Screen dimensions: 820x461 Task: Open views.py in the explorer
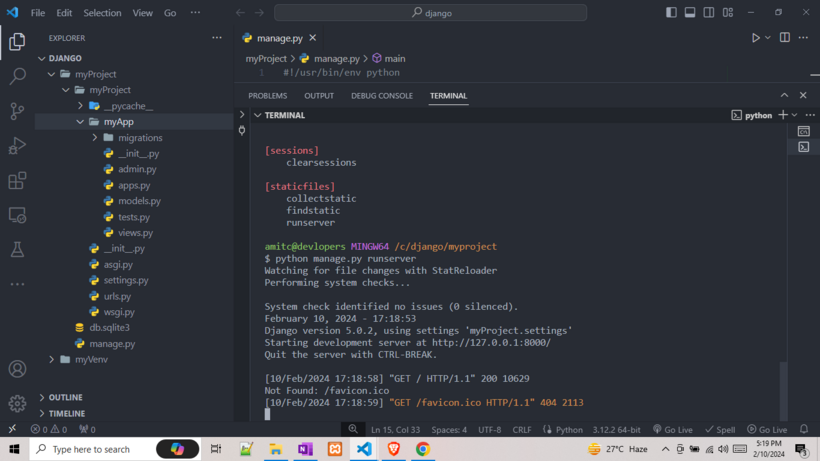coord(135,233)
